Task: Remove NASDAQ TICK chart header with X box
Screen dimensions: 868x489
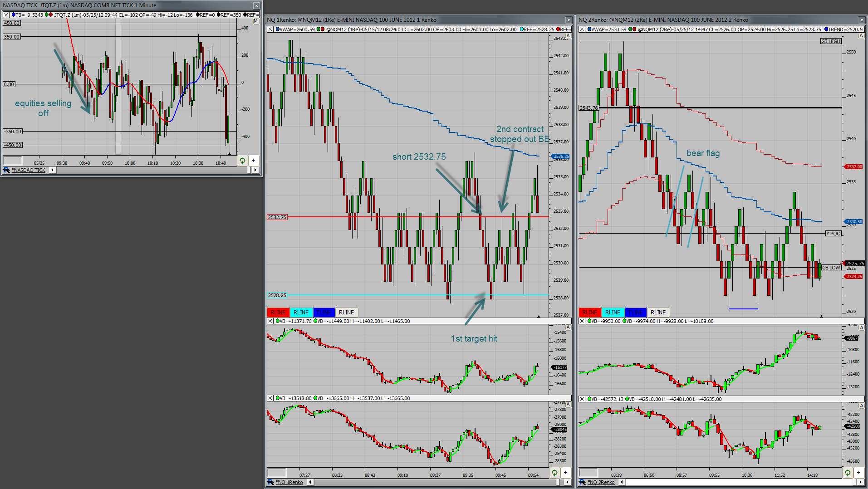Action: click(6, 15)
